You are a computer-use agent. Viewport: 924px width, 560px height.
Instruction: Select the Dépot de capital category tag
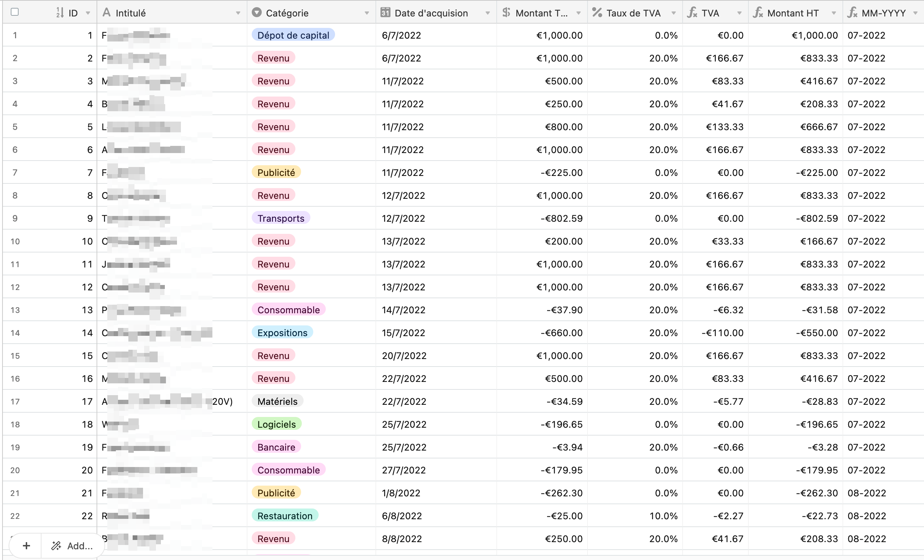[x=293, y=35]
